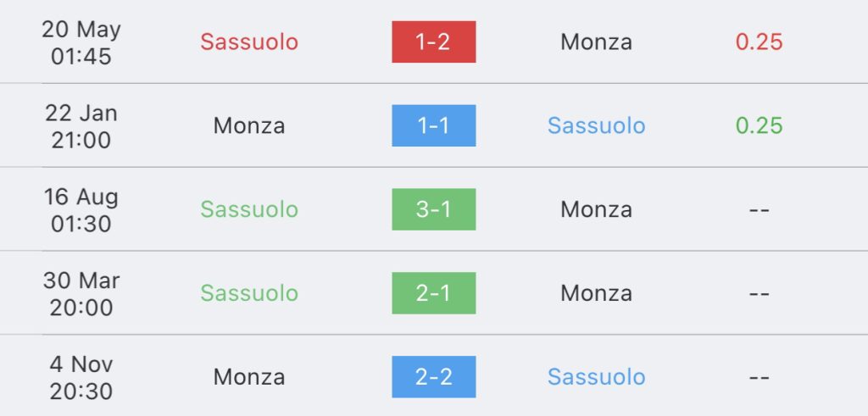Click the 16 Aug 01:30 date cell
The width and height of the screenshot is (868, 416).
[x=81, y=210]
